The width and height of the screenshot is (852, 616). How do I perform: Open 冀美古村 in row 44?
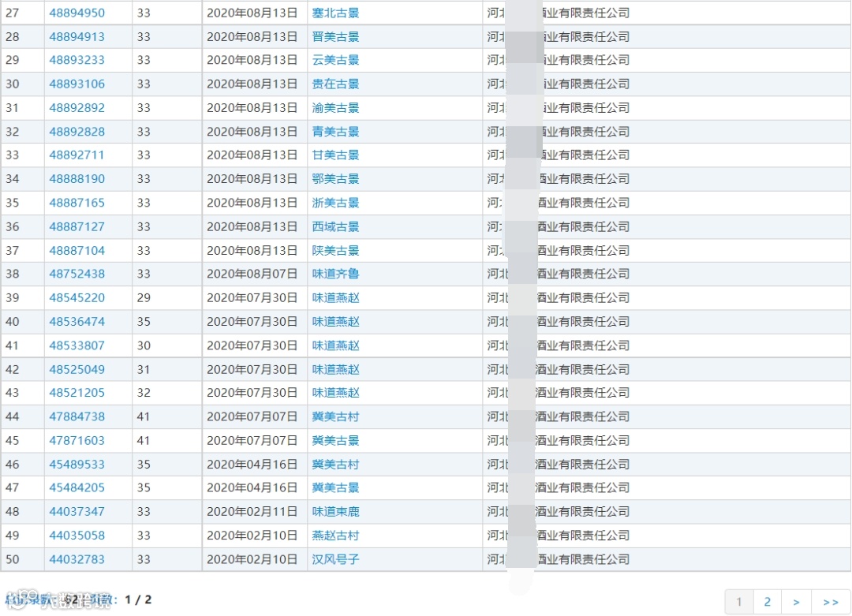[335, 417]
